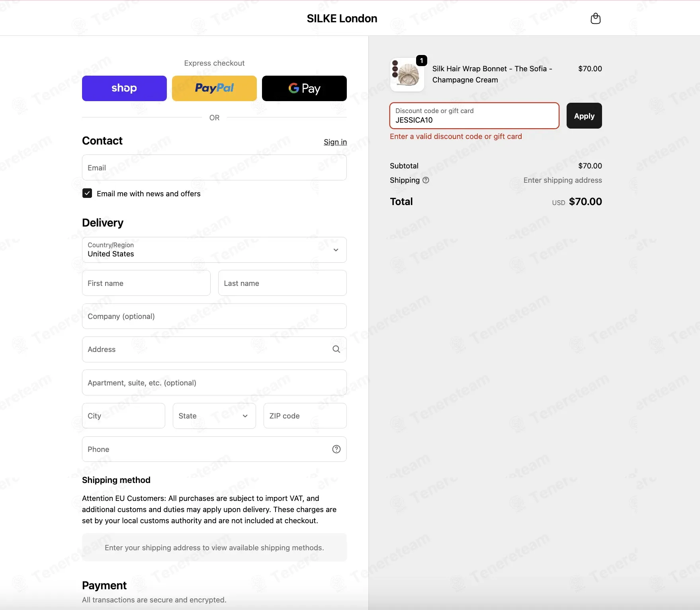Pay with Shop Pay express button
Image resolution: width=700 pixels, height=610 pixels.
tap(124, 88)
